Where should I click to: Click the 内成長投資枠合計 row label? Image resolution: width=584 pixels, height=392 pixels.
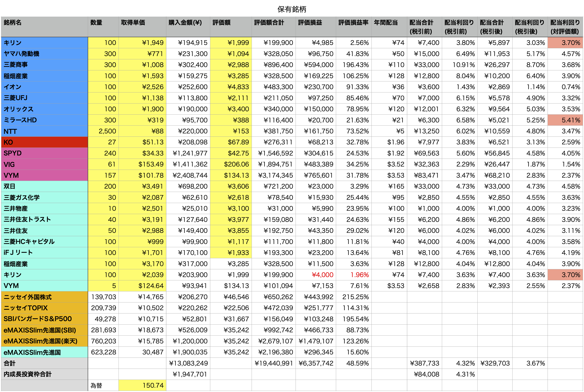pyautogui.click(x=45, y=374)
